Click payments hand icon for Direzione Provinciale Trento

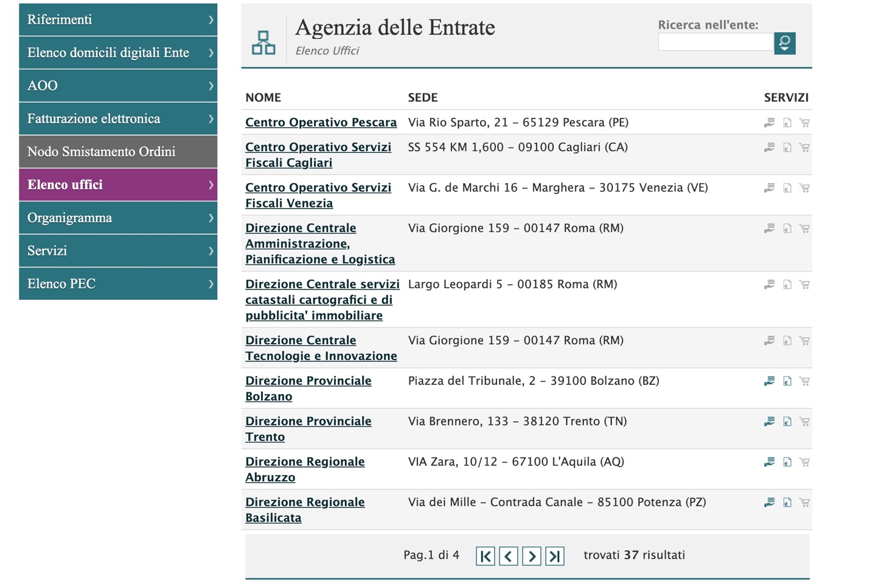click(x=769, y=422)
